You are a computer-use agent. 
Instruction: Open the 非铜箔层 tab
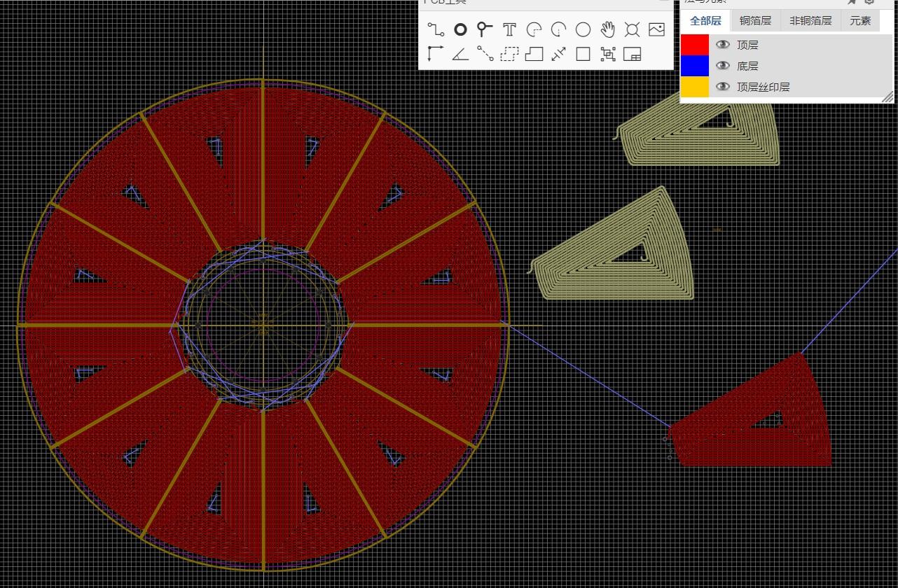pos(810,21)
